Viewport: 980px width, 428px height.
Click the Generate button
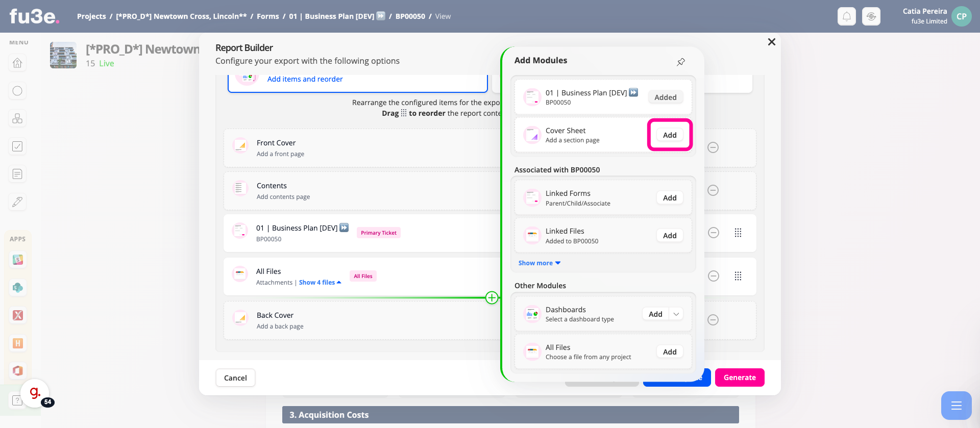(x=740, y=377)
